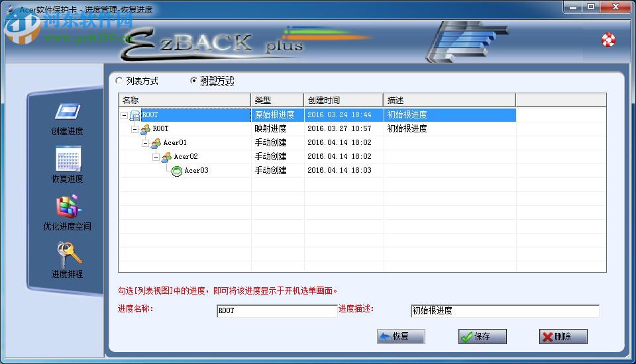Viewport: 636px width, 364px height.
Task: Collapse the mapped ROOT tree node
Action: coord(134,129)
